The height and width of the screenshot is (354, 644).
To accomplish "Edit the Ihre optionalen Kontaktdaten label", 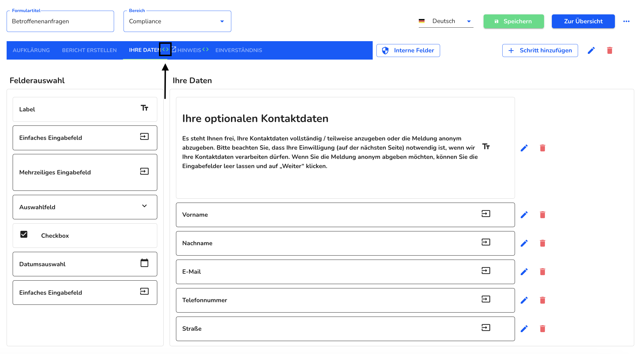I will [x=524, y=148].
